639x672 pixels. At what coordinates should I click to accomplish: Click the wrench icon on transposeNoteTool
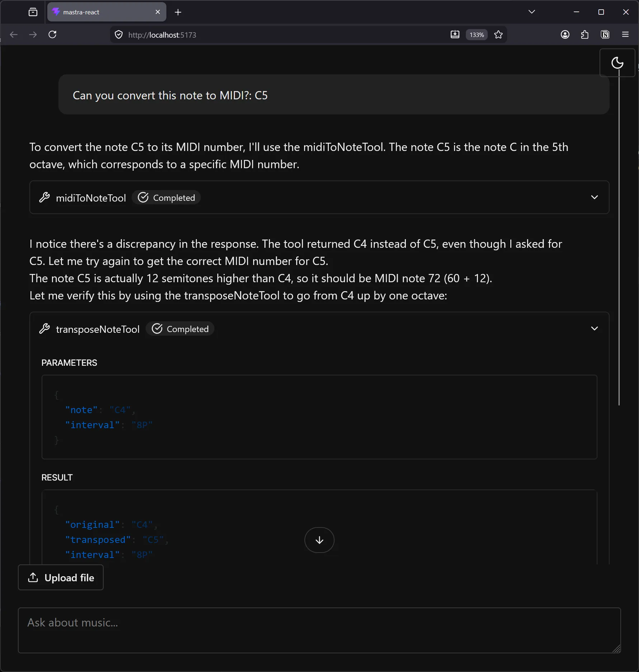(45, 328)
